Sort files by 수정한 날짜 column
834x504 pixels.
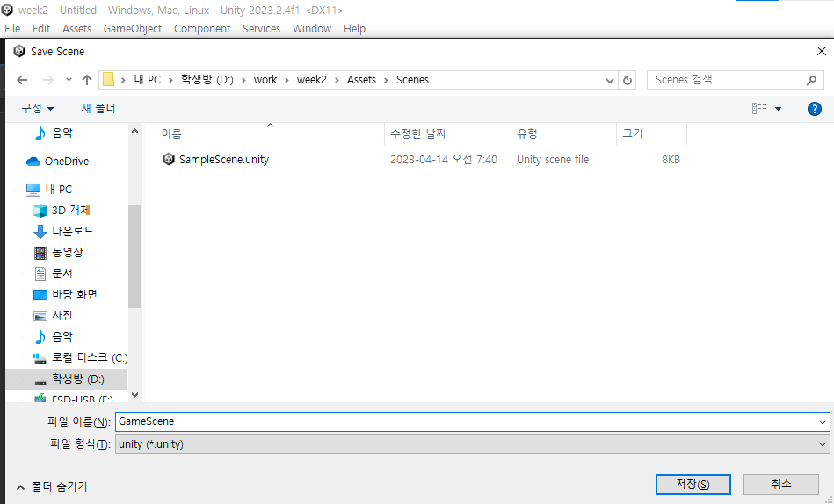coord(418,133)
